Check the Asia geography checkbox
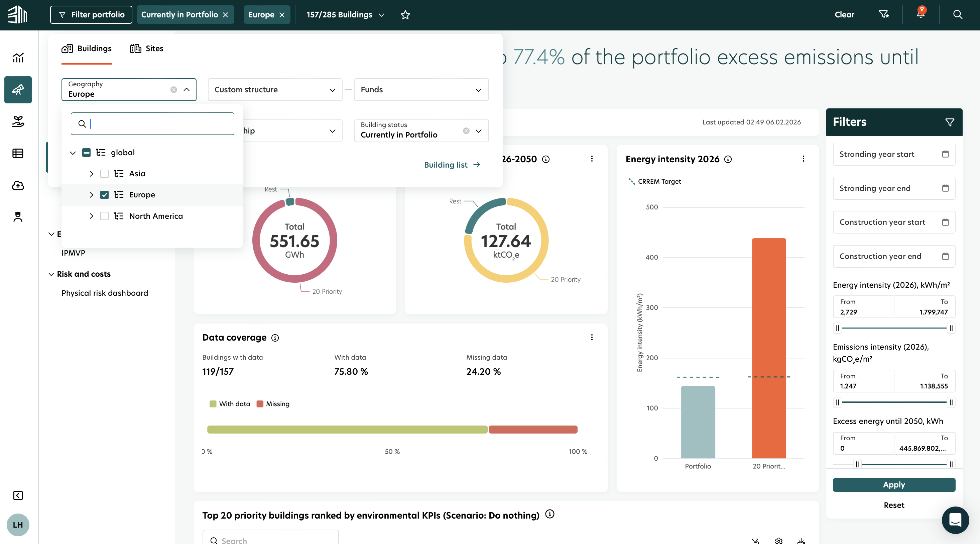This screenshot has height=544, width=980. [x=104, y=174]
